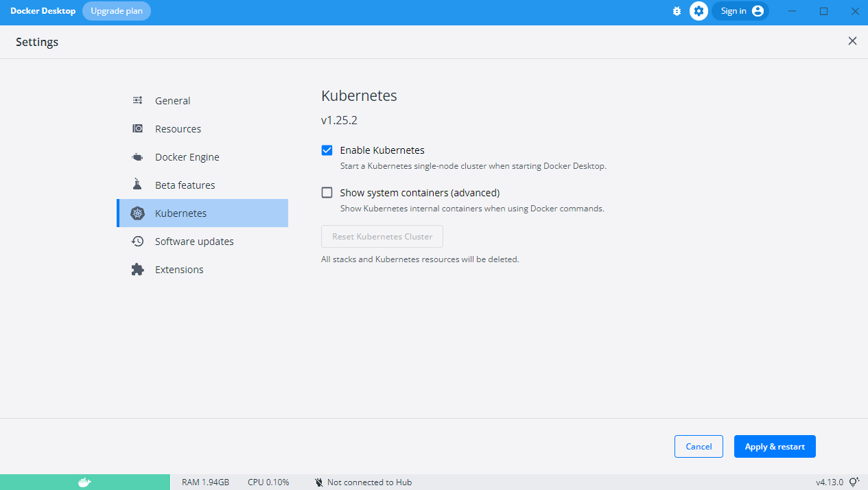
Task: Click the Cancel button
Action: point(699,447)
